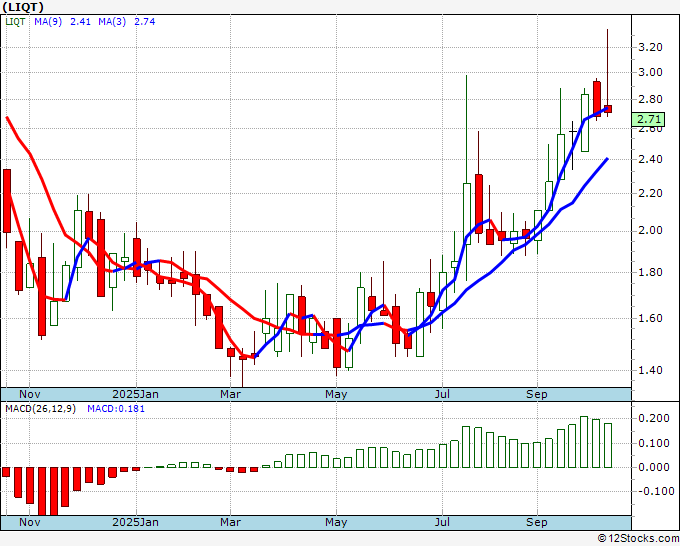Click the tallest MACD histogram bar in September
680x546 pixels.
pyautogui.click(x=584, y=442)
